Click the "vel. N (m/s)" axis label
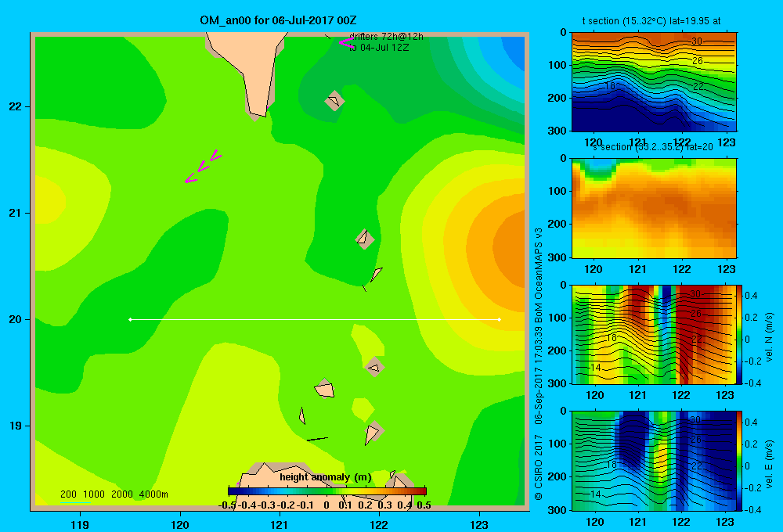783x532 pixels. (769, 337)
